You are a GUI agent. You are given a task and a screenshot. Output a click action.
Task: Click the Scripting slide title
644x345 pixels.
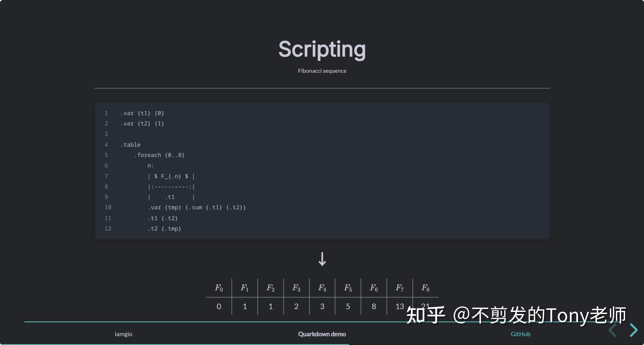coord(322,50)
